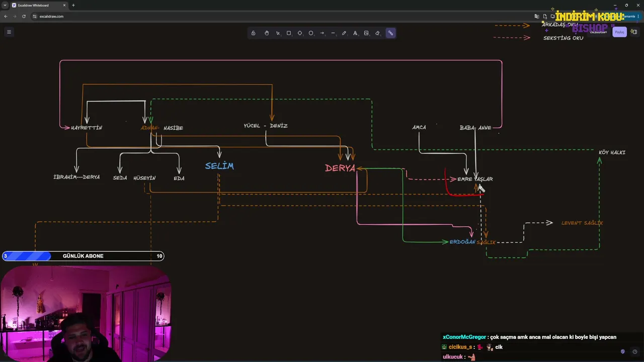This screenshot has height=362, width=644.
Task: Select the YÜCEL - DENİZ text
Action: (x=266, y=126)
